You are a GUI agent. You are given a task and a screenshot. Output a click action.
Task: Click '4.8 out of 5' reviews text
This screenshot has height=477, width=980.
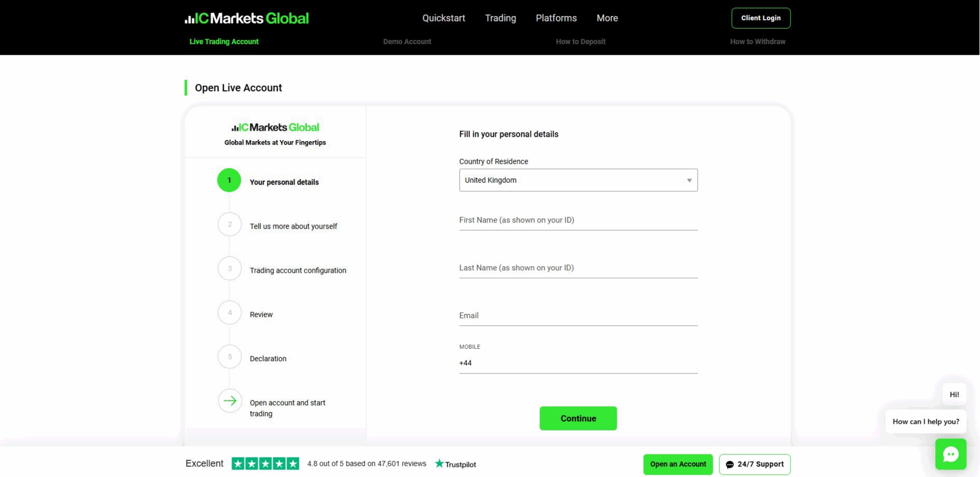[366, 464]
